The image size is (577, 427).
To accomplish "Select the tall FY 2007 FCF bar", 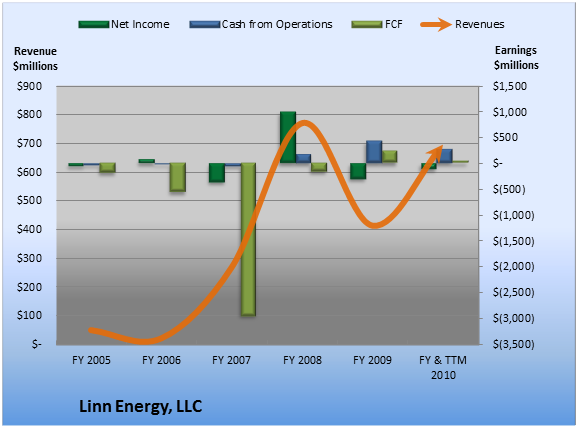I will [x=248, y=239].
